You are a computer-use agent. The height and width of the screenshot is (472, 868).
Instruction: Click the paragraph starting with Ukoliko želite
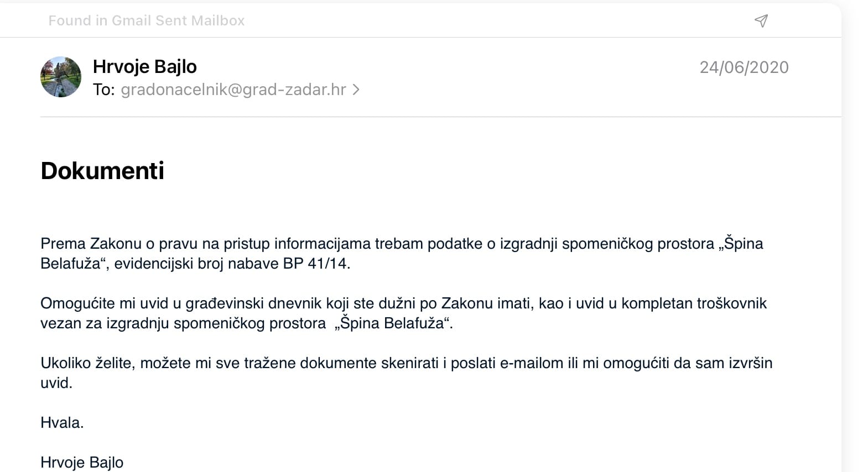coord(407,373)
